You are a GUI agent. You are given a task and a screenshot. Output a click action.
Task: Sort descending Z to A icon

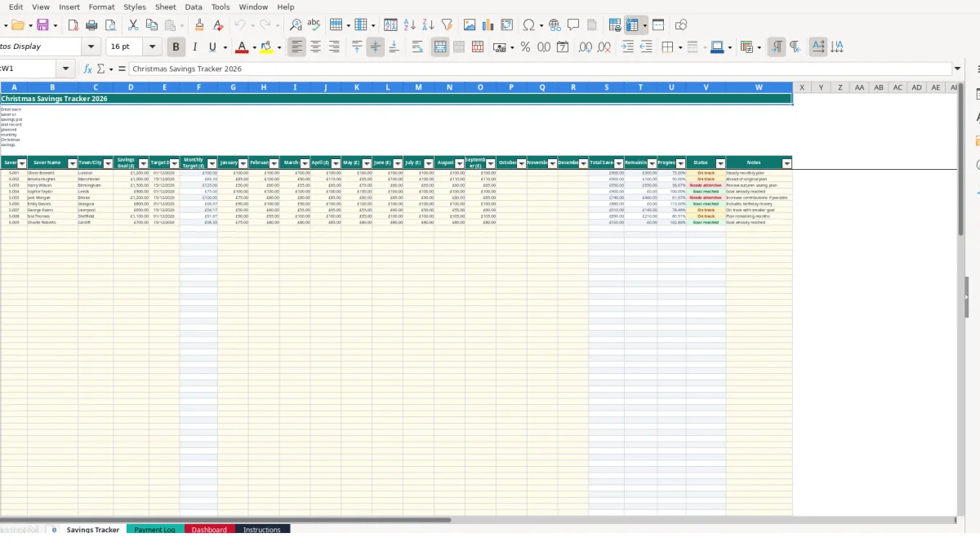(428, 25)
